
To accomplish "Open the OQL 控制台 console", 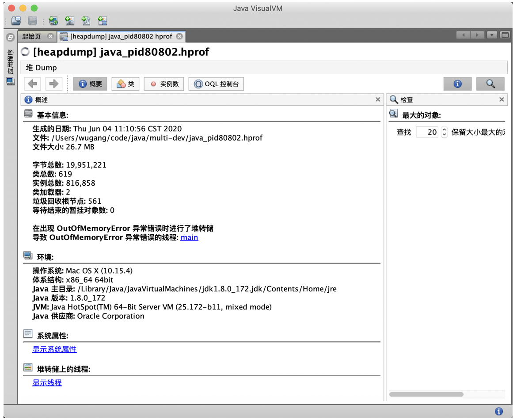I will point(216,84).
